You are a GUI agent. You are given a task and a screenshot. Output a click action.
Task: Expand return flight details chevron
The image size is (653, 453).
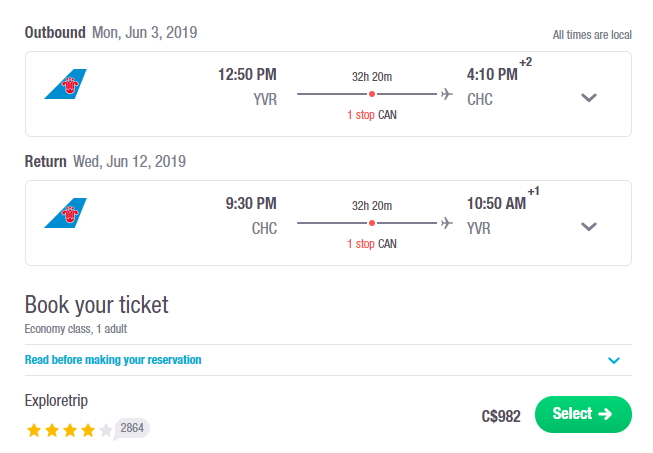click(589, 226)
